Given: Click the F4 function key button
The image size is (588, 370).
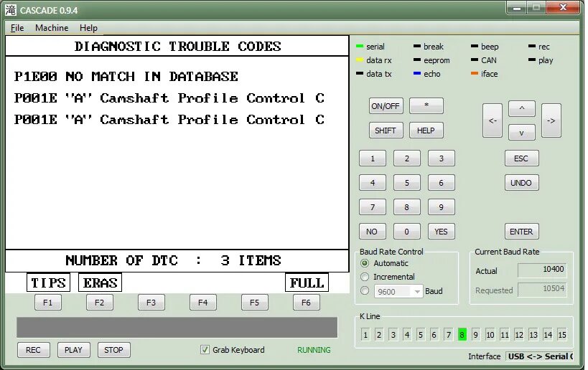Looking at the screenshot, I should [203, 303].
